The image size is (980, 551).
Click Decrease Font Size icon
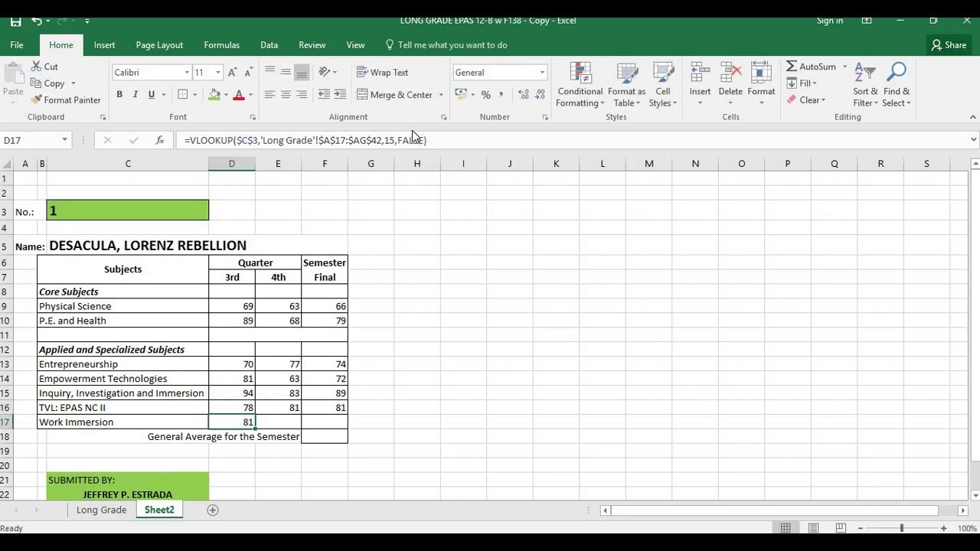tap(249, 72)
